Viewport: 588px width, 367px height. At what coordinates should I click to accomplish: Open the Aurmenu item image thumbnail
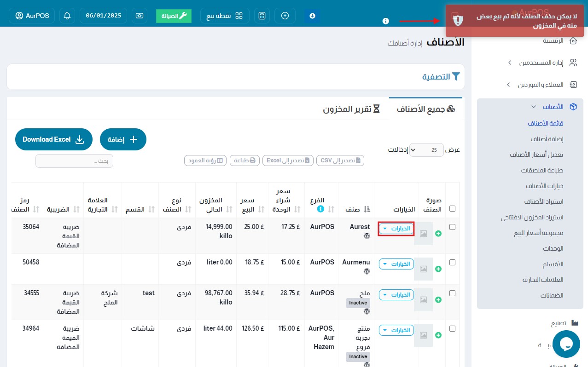[423, 269]
